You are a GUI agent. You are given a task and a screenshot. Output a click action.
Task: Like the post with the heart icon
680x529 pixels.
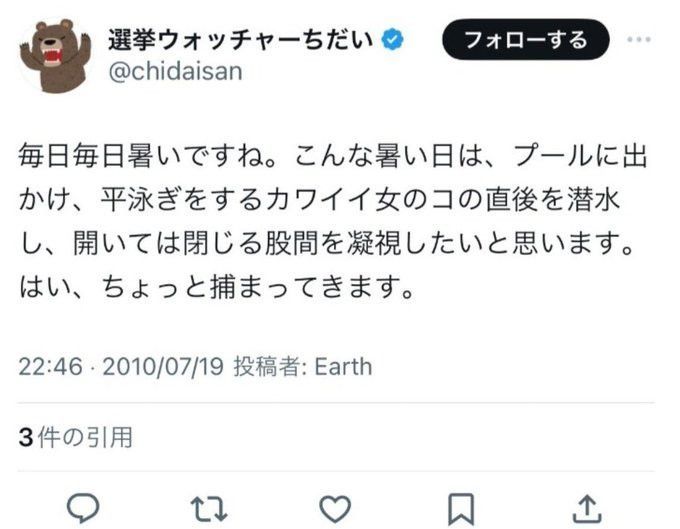[x=336, y=507]
